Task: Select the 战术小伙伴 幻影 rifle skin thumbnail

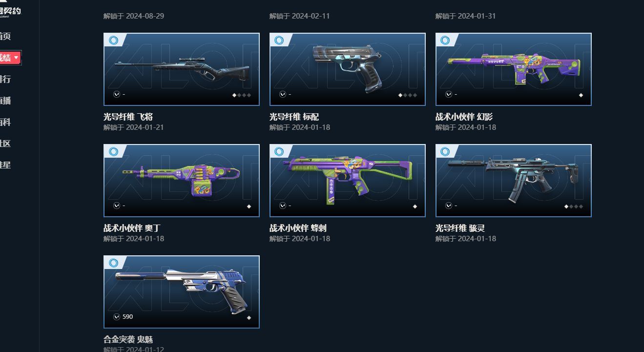Action: [x=514, y=69]
